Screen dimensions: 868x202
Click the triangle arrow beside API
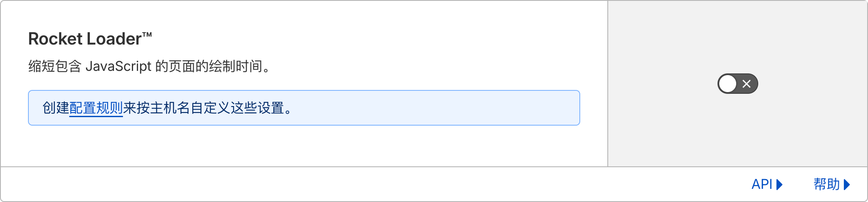(x=779, y=185)
